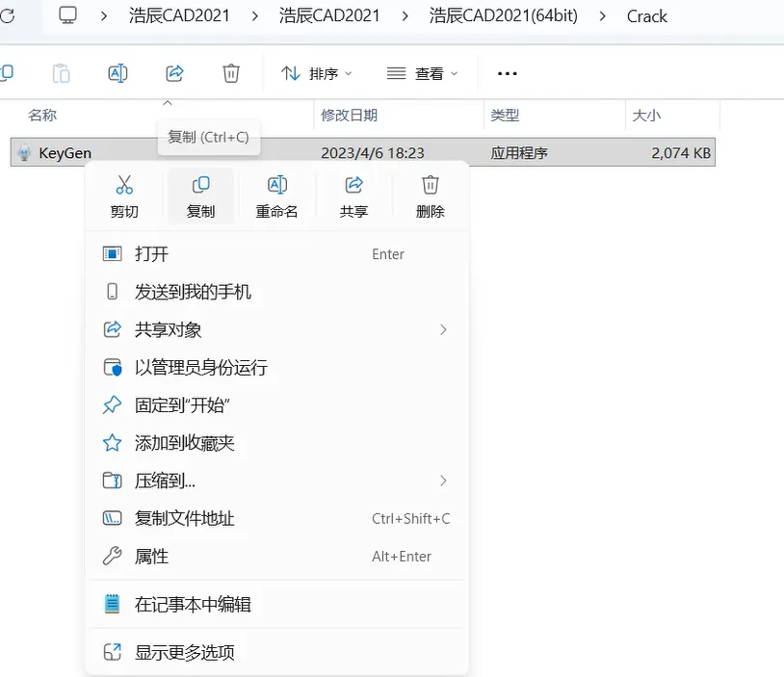The image size is (784, 677).
Task: Select 添加到收藏夹 menu entry
Action: coord(277,443)
